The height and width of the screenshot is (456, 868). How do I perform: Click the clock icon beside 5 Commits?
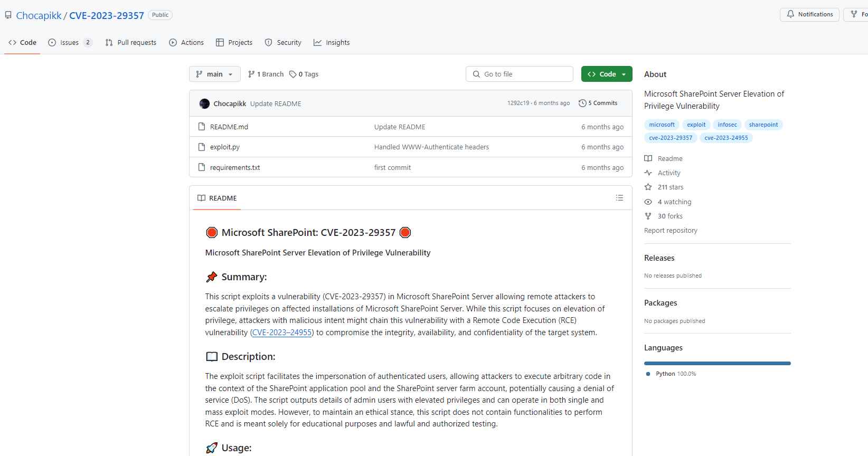582,103
